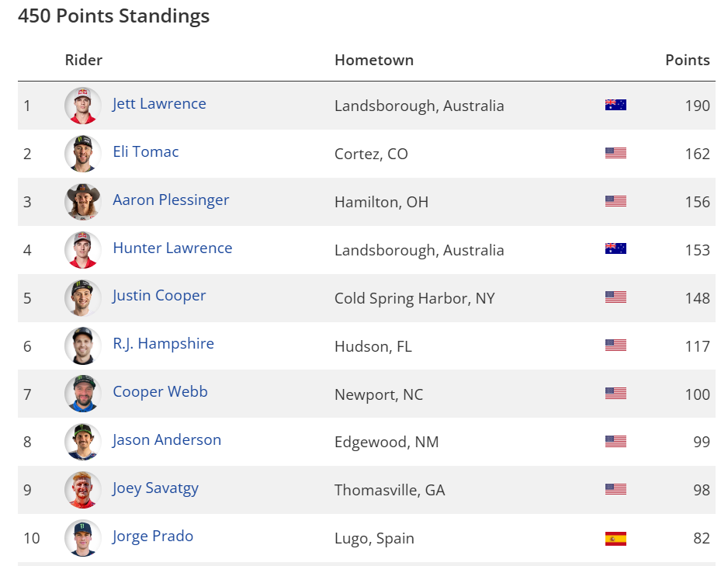Open Cooper Webb's rider profile link

coord(160,392)
